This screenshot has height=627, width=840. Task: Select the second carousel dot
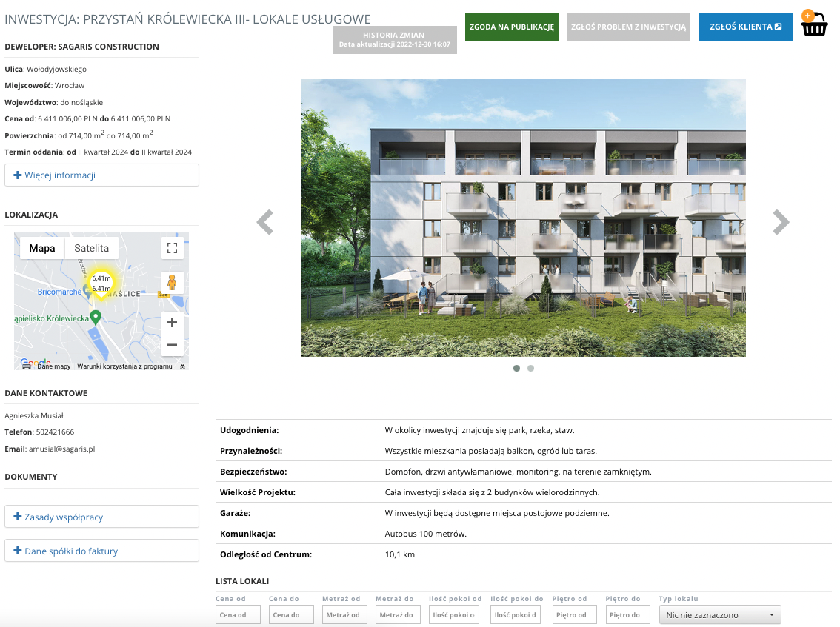[x=530, y=369]
